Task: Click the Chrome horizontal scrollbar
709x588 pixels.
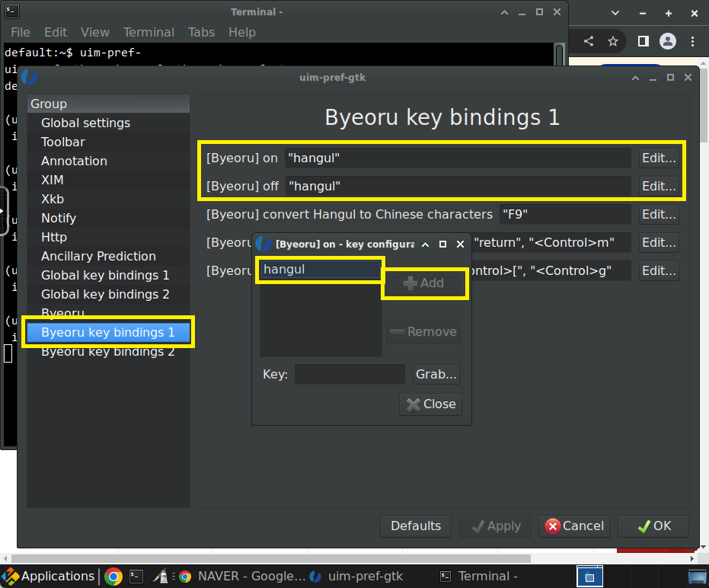Action: tap(271, 558)
